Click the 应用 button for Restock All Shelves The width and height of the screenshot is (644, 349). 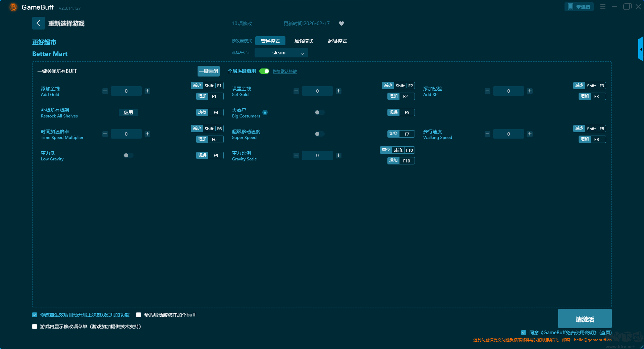[x=128, y=112]
